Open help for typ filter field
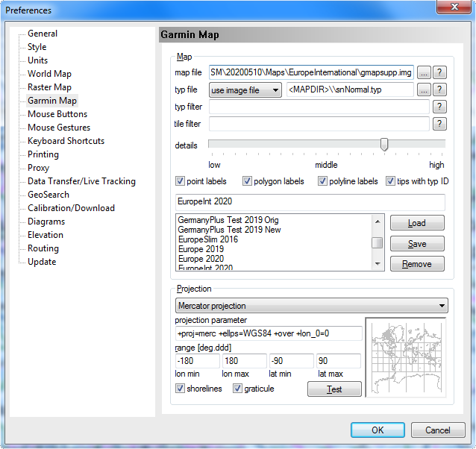The height and width of the screenshot is (449, 476). [440, 107]
